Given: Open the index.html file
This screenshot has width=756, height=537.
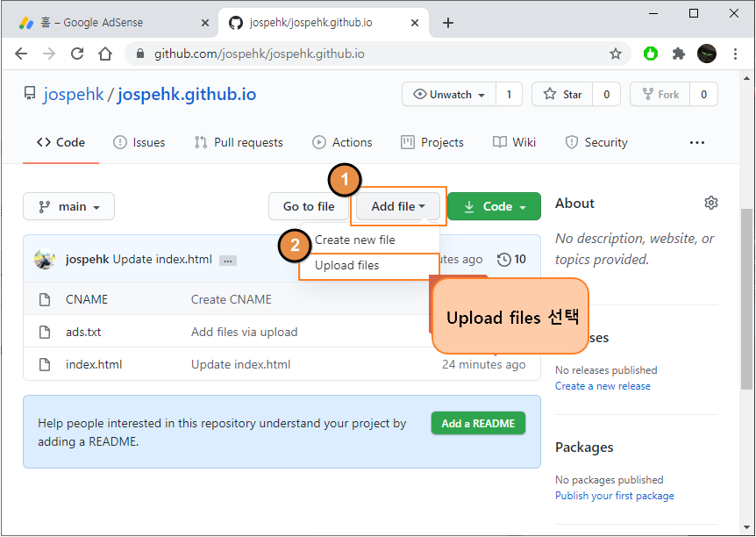Looking at the screenshot, I should pos(94,364).
